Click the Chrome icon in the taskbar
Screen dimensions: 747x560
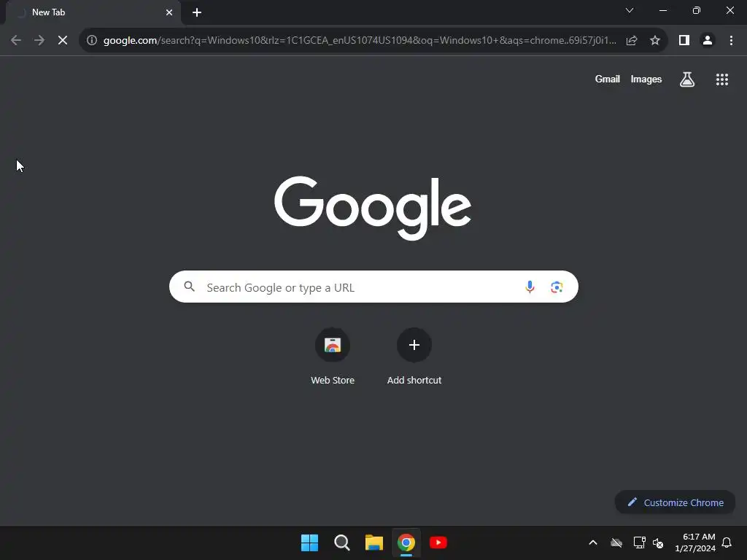tap(406, 542)
